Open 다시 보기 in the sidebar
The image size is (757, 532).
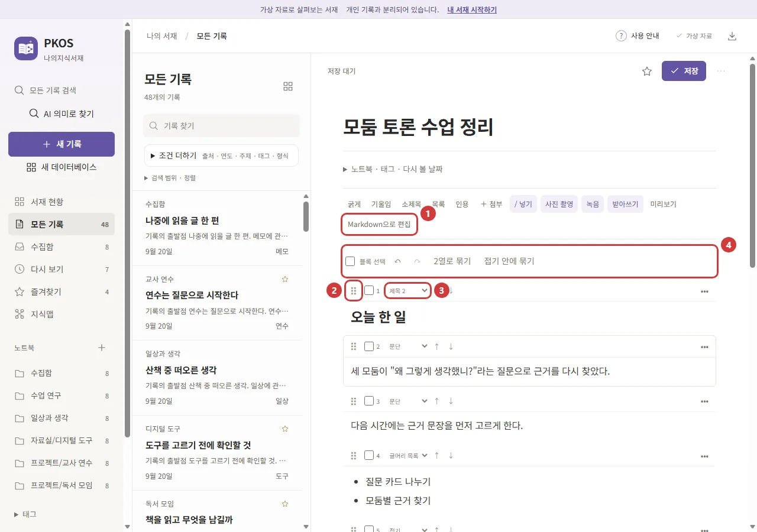[x=62, y=269]
